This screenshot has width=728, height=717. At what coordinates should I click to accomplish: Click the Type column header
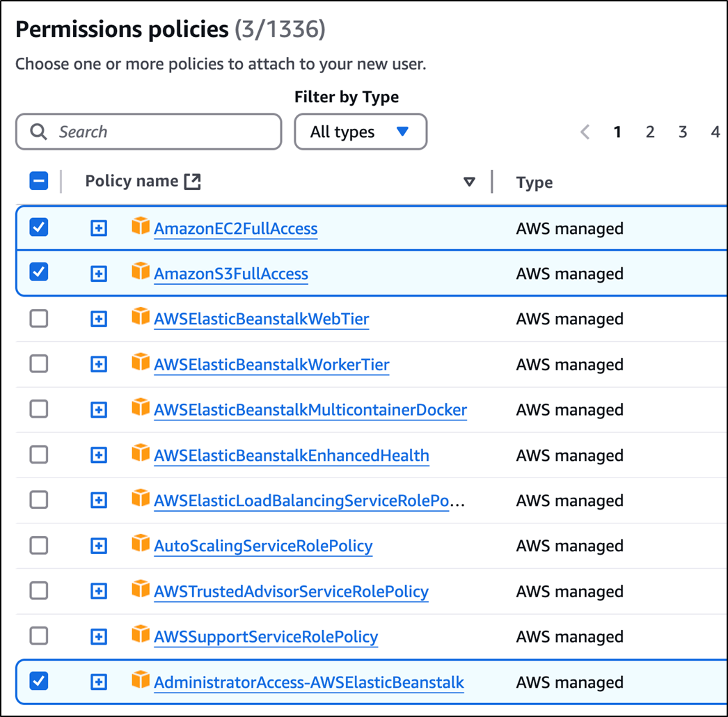click(535, 182)
